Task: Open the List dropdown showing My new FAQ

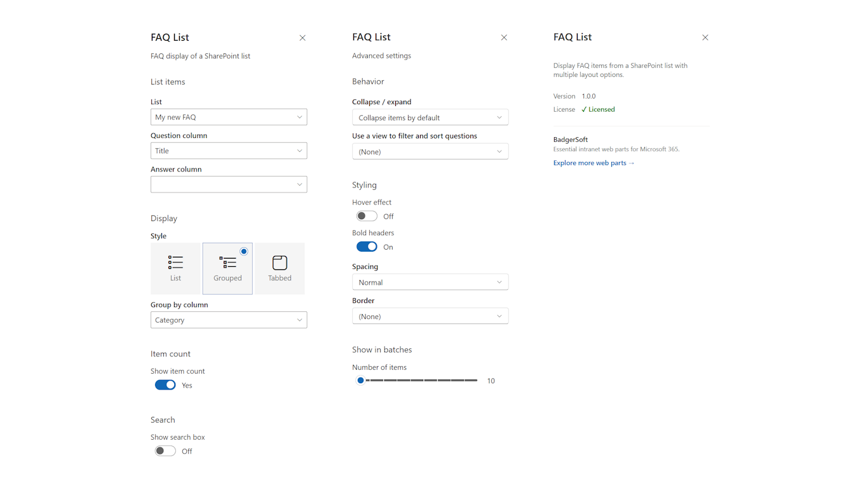Action: click(x=229, y=117)
